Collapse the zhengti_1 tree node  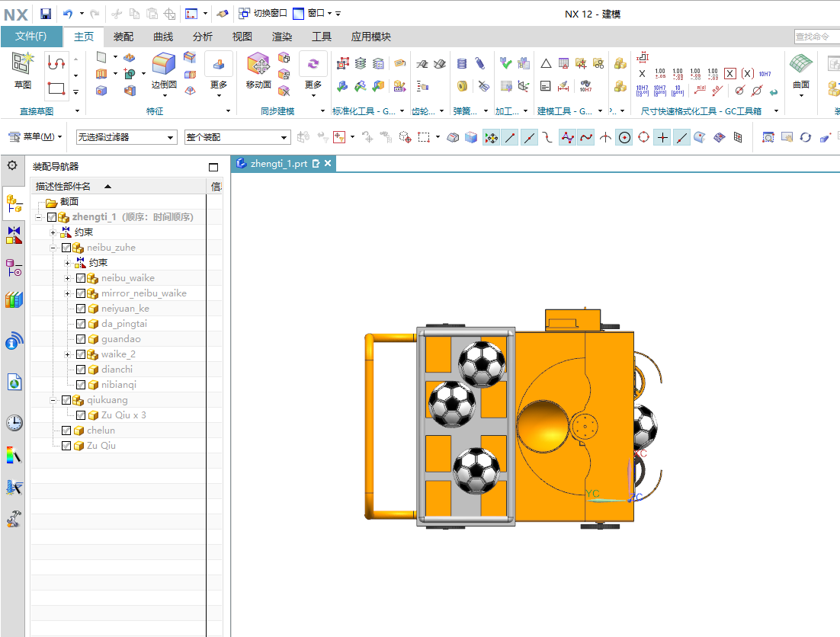coord(38,217)
